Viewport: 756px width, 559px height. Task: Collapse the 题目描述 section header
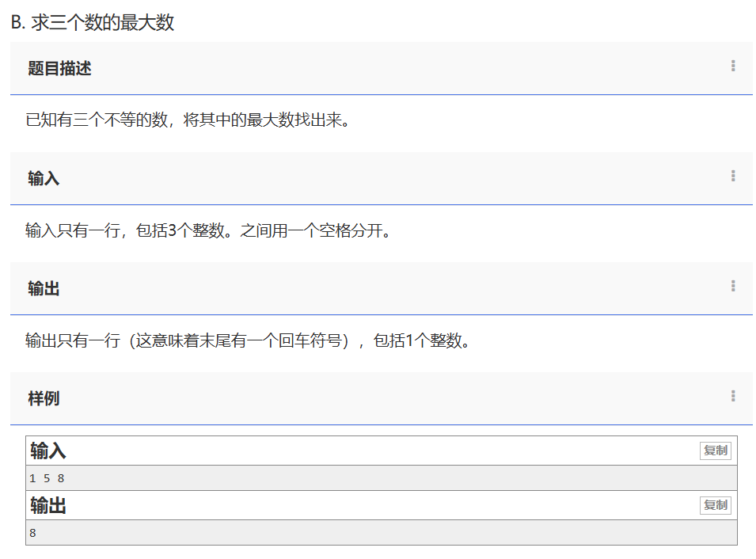(59, 69)
